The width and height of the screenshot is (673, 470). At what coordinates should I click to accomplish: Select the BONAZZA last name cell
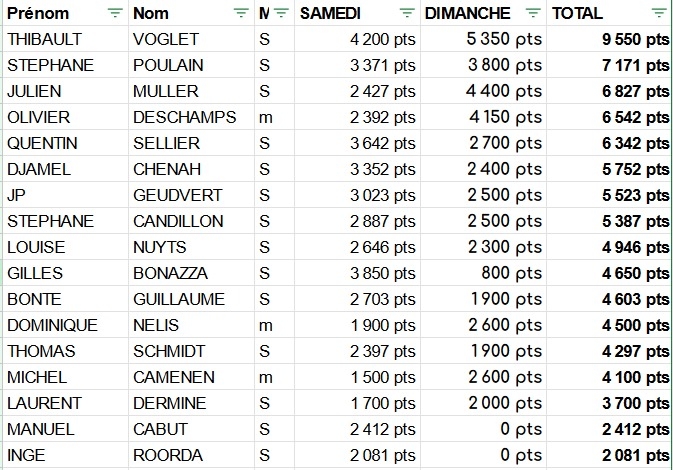pyautogui.click(x=172, y=273)
